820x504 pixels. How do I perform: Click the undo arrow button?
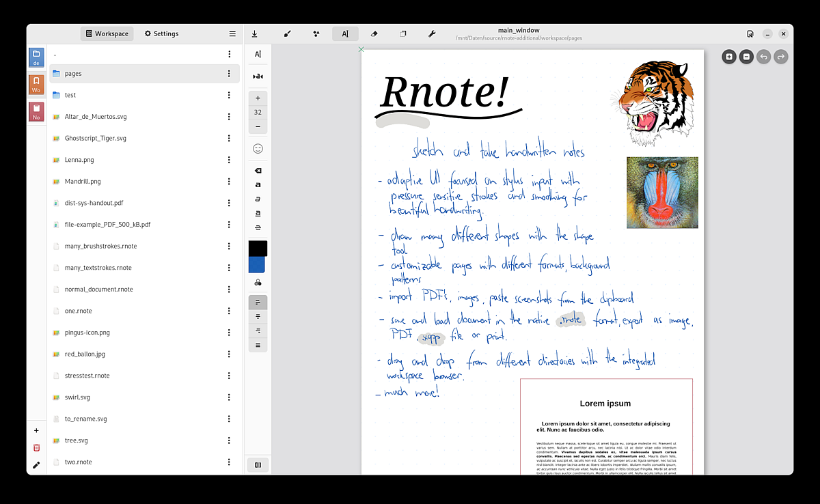(x=763, y=57)
